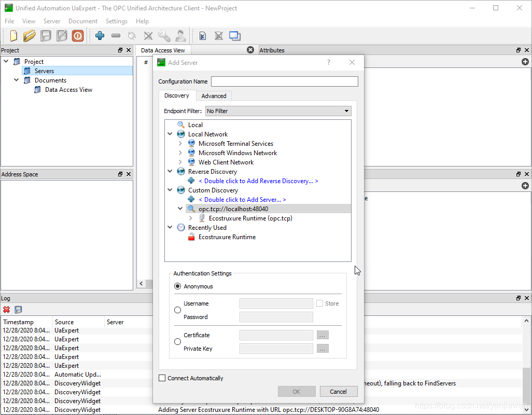Click the save log disk icon
Viewport: 532px width, 415px height.
(x=18, y=310)
